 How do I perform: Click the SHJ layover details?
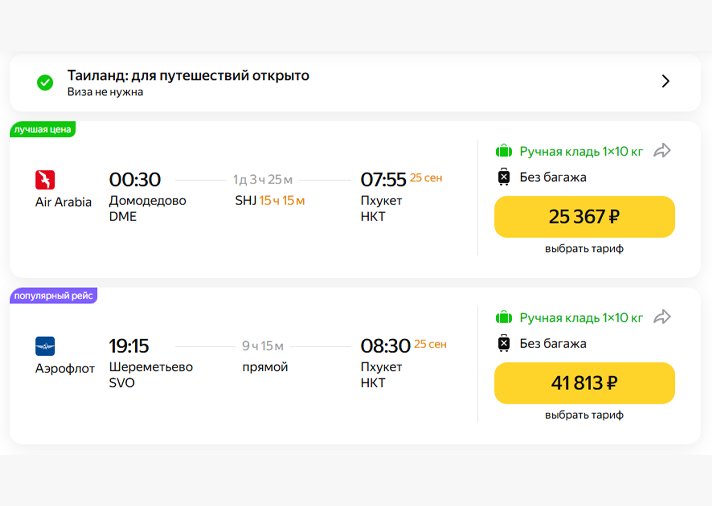269,201
